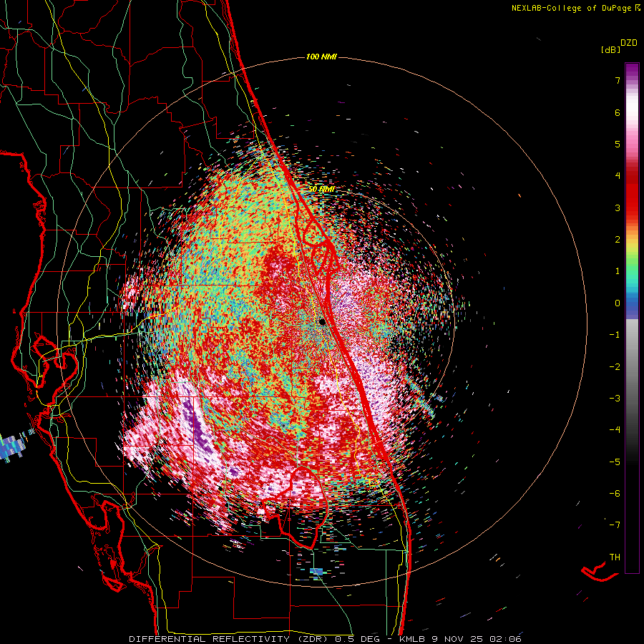This screenshot has height=644, width=644.
Task: Click the -4 dB scale value
Action: tap(615, 430)
